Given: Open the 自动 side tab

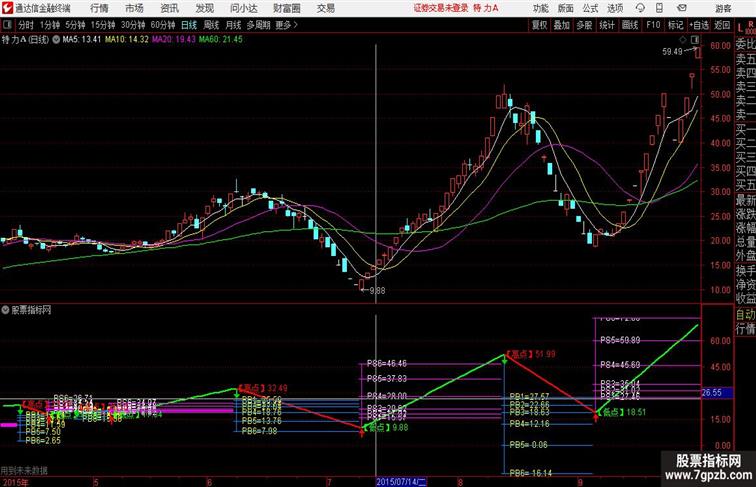Looking at the screenshot, I should click(745, 314).
